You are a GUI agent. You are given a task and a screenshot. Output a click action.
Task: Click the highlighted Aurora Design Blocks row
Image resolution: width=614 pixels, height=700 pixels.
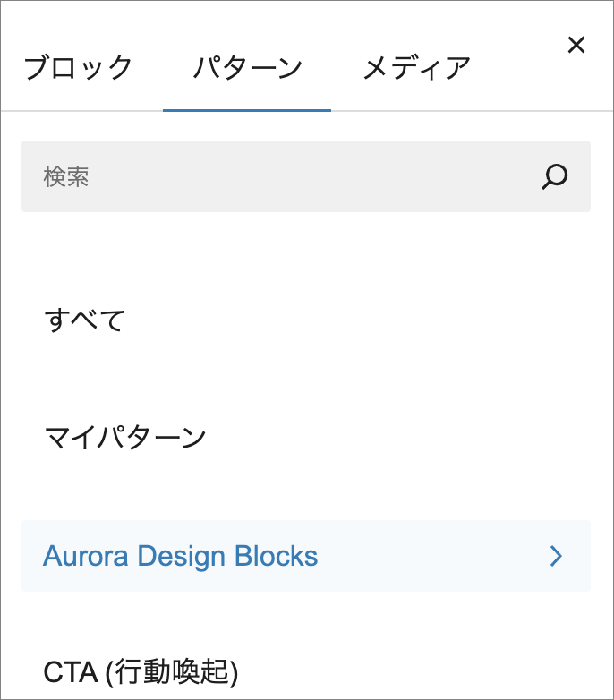305,556
